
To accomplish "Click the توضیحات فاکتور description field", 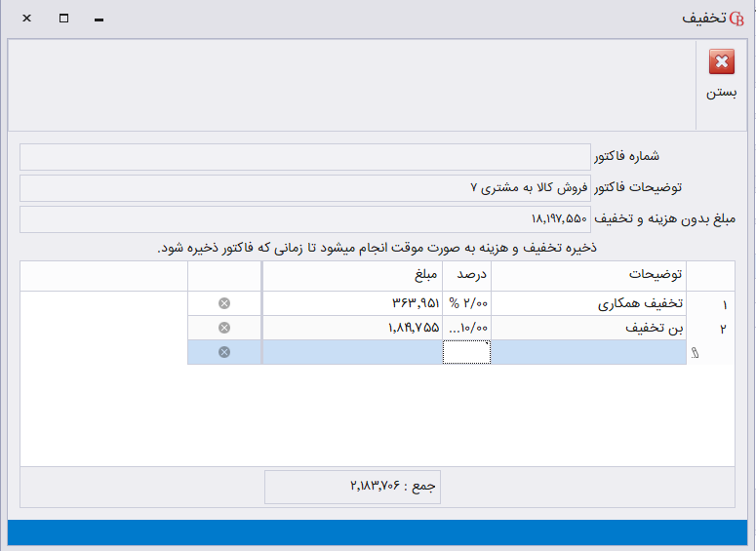I will 305,187.
